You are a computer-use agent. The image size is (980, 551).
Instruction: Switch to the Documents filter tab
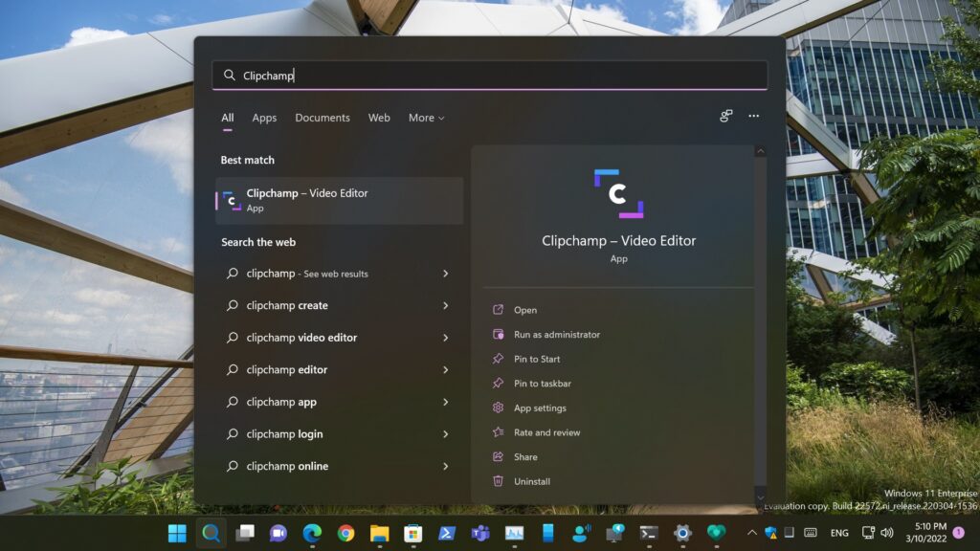[323, 118]
